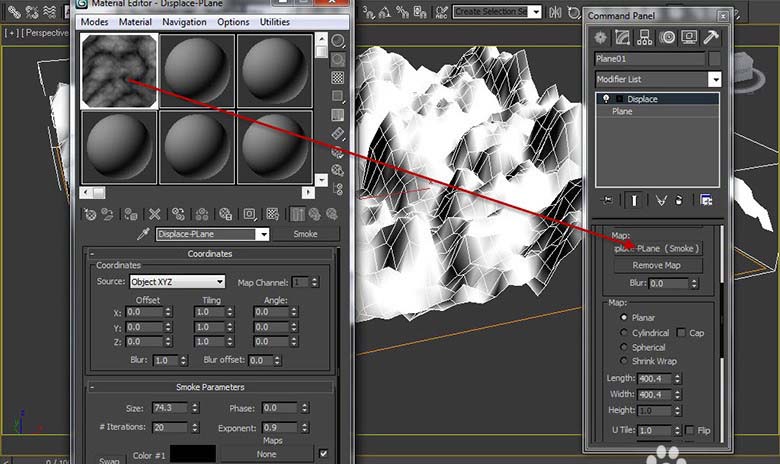This screenshot has height=464, width=780.
Task: Open Sample Type flyout in Material Editor
Action: (338, 41)
